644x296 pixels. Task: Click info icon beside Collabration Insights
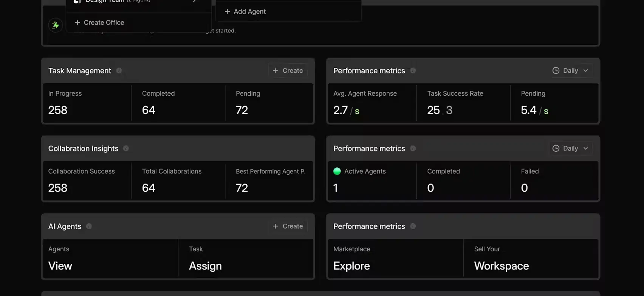coord(126,148)
